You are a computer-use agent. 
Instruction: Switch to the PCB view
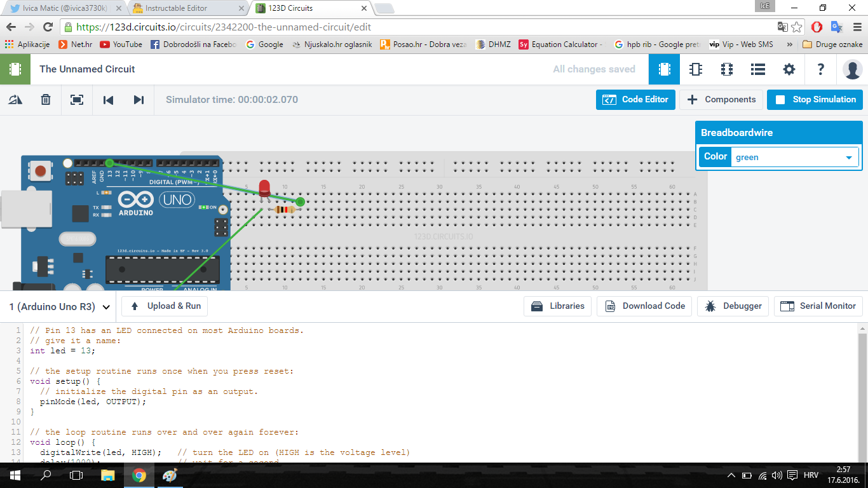click(726, 69)
